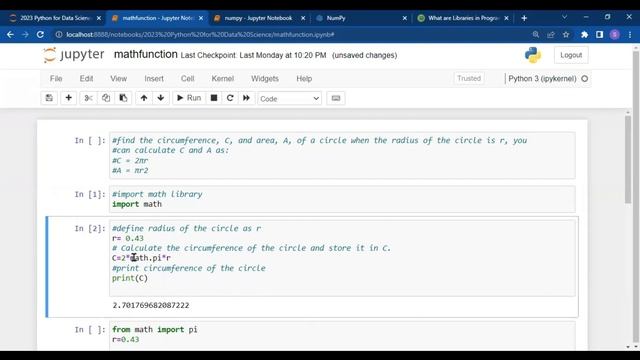This screenshot has width=640, height=360.
Task: Toggle the browser side panel icon
Action: tap(600, 35)
